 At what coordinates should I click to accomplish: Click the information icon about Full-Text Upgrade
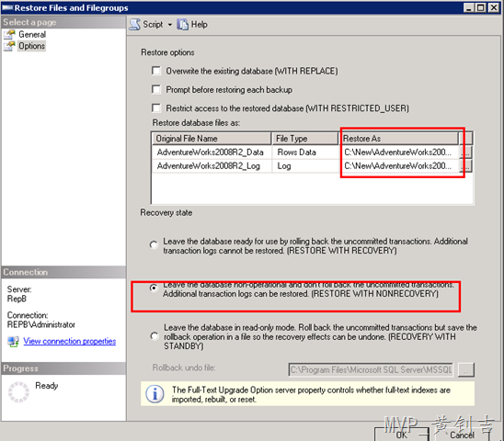pos(155,394)
